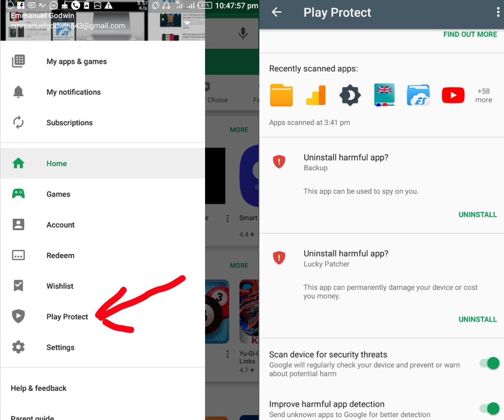Image resolution: width=504 pixels, height=420 pixels.
Task: Tap the Redeem code icon
Action: pos(18,255)
